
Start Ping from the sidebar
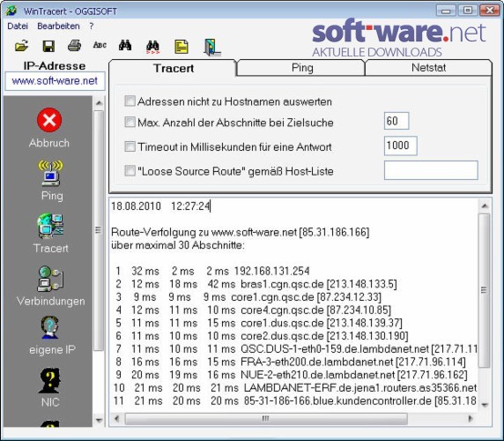click(x=51, y=174)
